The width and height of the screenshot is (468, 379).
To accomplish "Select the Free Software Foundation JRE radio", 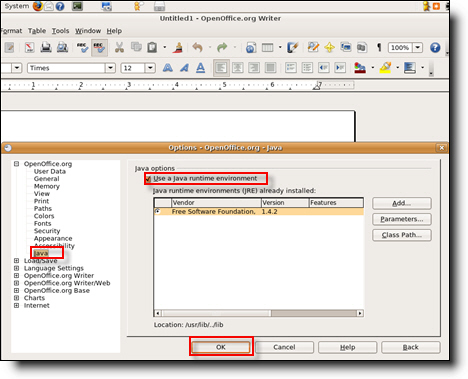I will [x=158, y=211].
